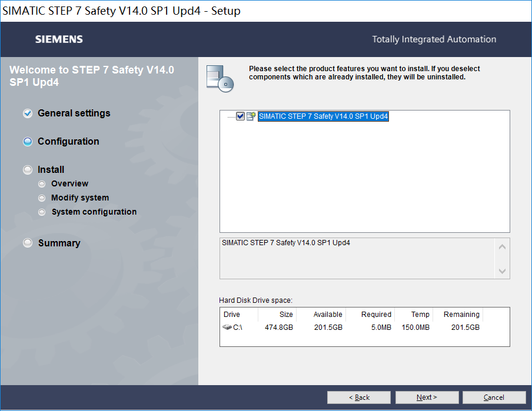
Task: Click the Next > button
Action: [x=427, y=397]
